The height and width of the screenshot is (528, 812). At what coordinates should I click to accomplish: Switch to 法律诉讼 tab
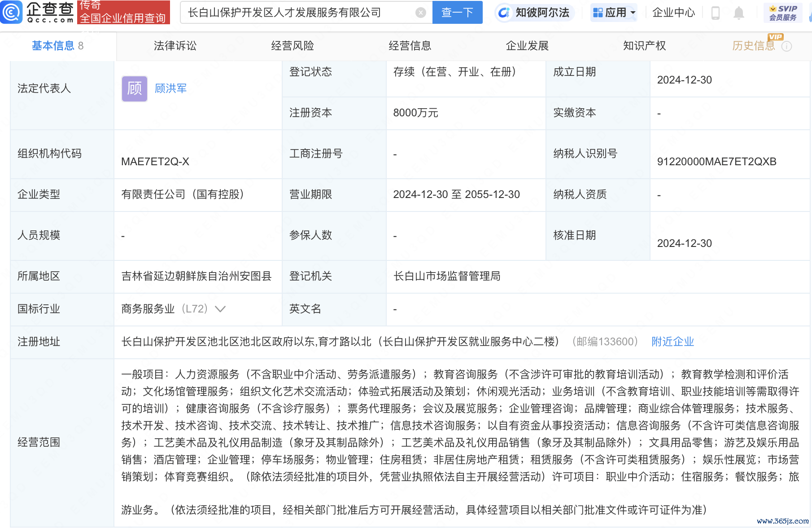pyautogui.click(x=175, y=46)
